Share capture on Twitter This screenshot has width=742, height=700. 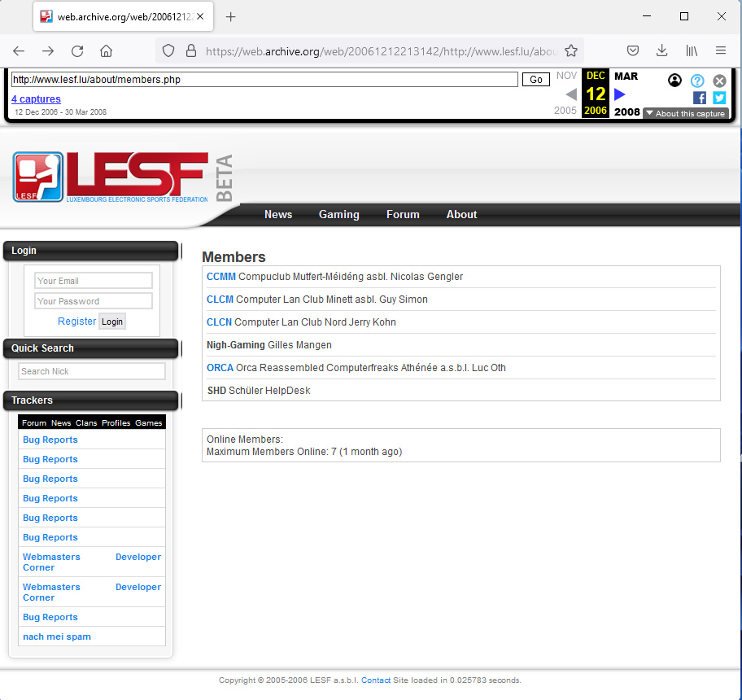(719, 98)
